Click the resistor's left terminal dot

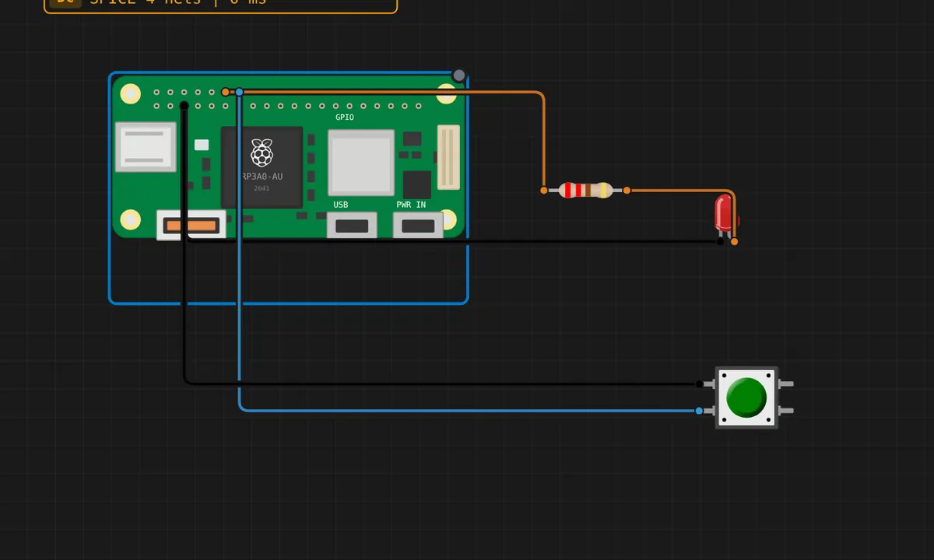point(544,190)
